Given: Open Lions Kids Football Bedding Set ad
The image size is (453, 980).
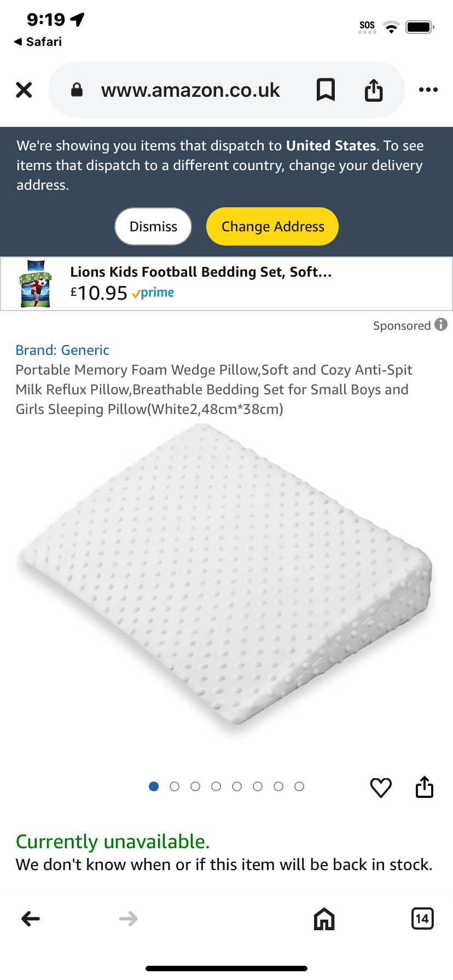Looking at the screenshot, I should click(226, 284).
